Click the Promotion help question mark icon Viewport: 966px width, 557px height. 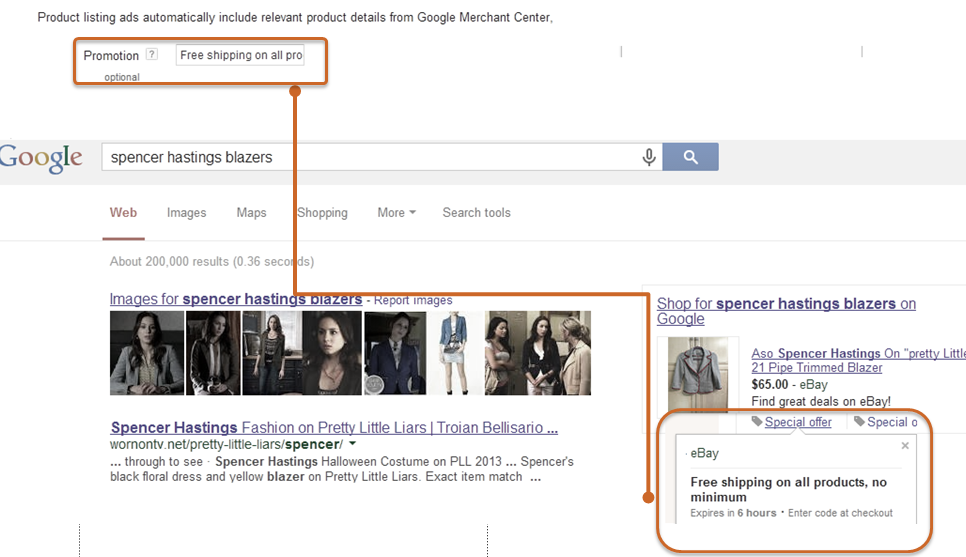tap(152, 54)
